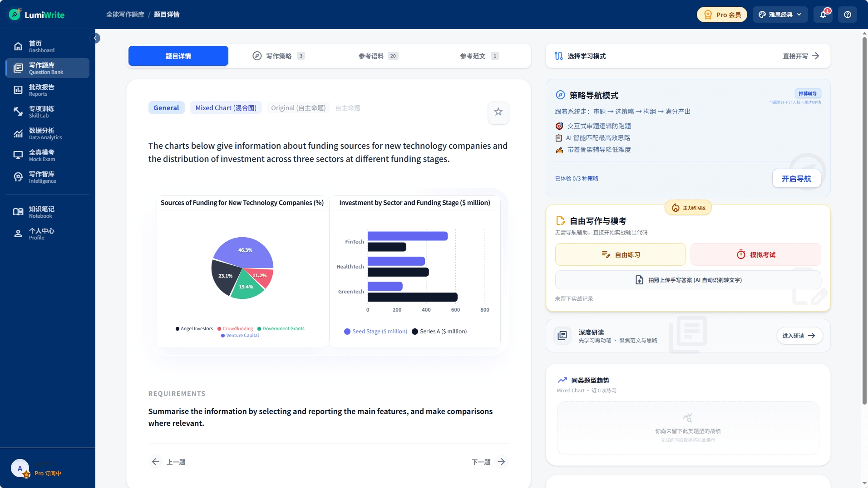Click the 交互式审题逻辑防跑题 item

pyautogui.click(x=593, y=126)
